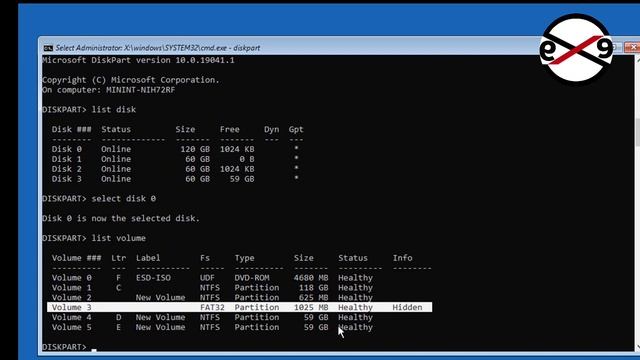Click 'Disk 1' in the disk list
This screenshot has width=640, height=360.
coord(67,159)
